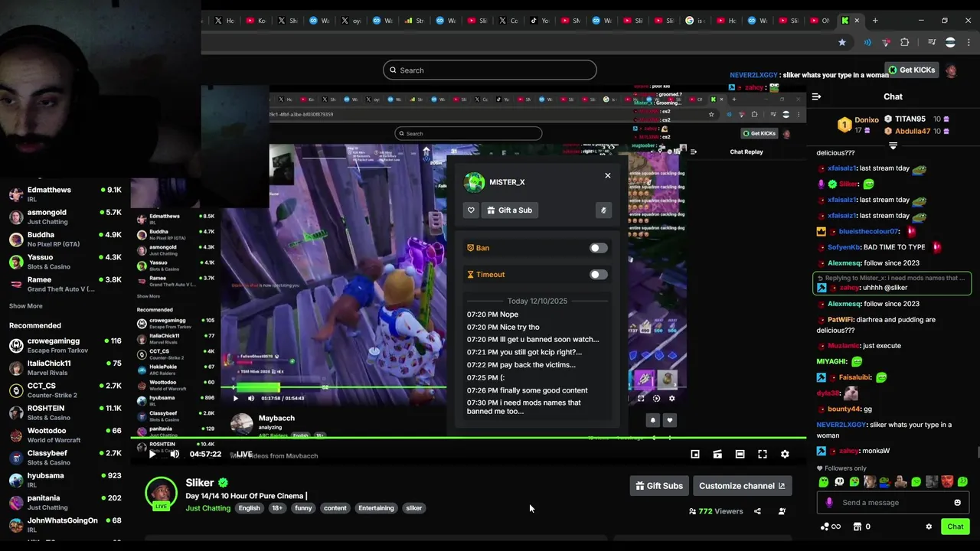Image resolution: width=980 pixels, height=551 pixels.
Task: Switch to theater mode icon
Action: point(740,454)
